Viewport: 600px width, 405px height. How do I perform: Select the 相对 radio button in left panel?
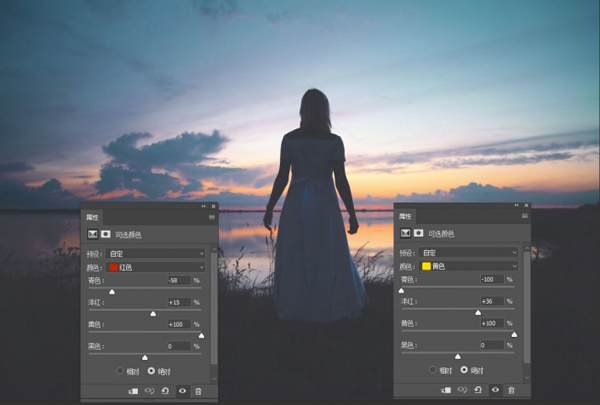pyautogui.click(x=120, y=371)
